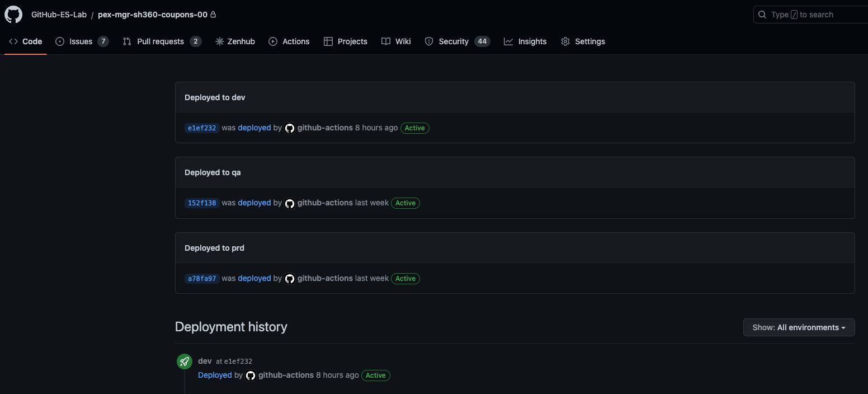Open the Pull requests tab
The image size is (868, 394).
tap(162, 41)
